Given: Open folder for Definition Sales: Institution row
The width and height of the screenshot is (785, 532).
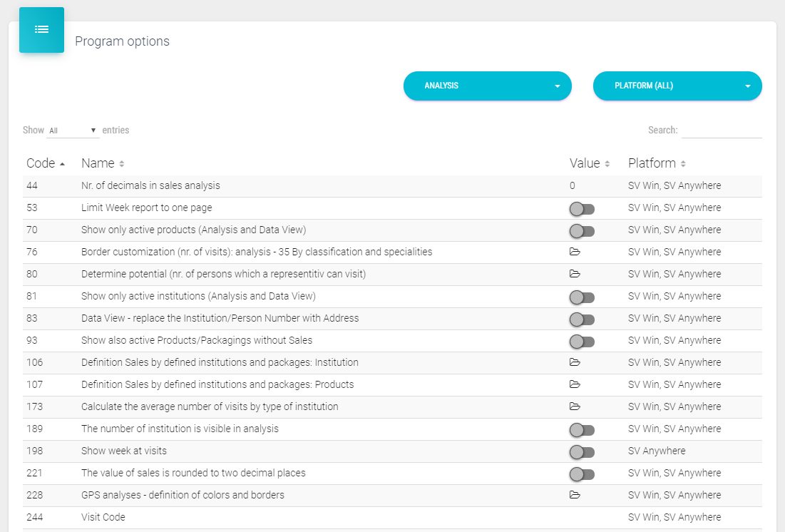Looking at the screenshot, I should pyautogui.click(x=575, y=362).
